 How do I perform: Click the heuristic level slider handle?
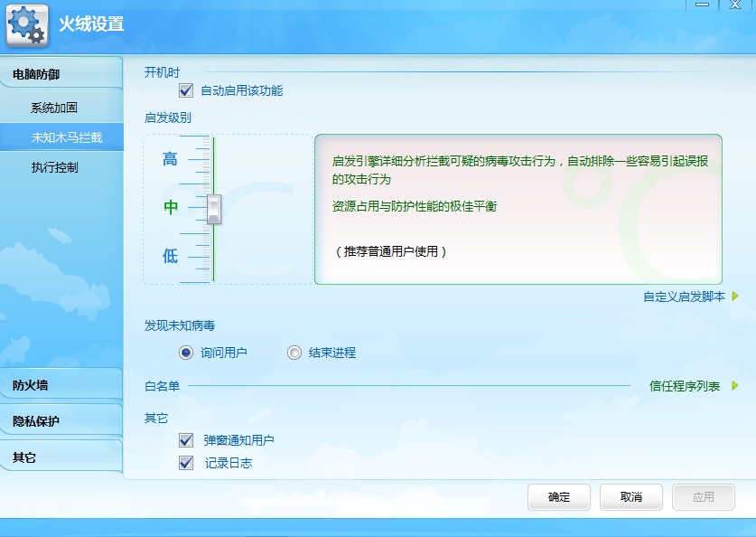pos(214,209)
